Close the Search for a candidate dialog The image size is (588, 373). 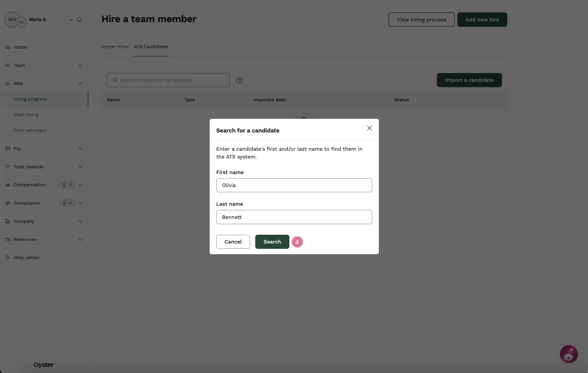[369, 128]
